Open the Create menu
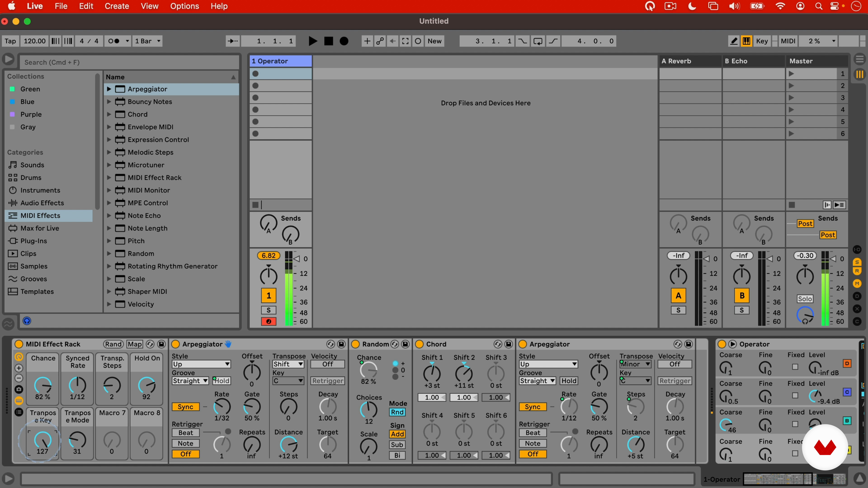This screenshot has width=868, height=488. [x=117, y=6]
